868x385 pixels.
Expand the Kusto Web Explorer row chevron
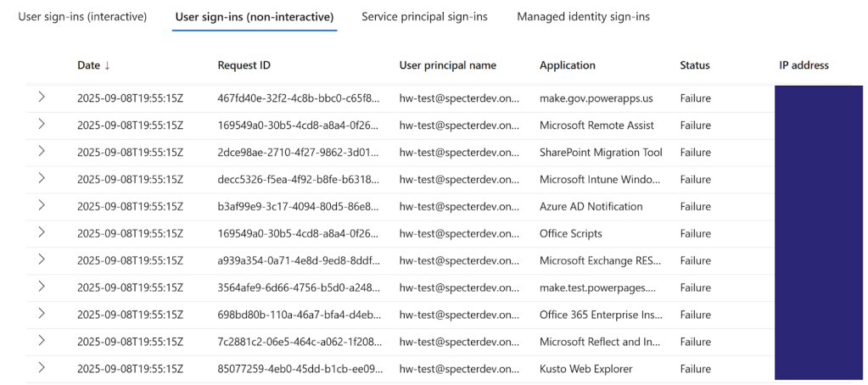[42, 368]
